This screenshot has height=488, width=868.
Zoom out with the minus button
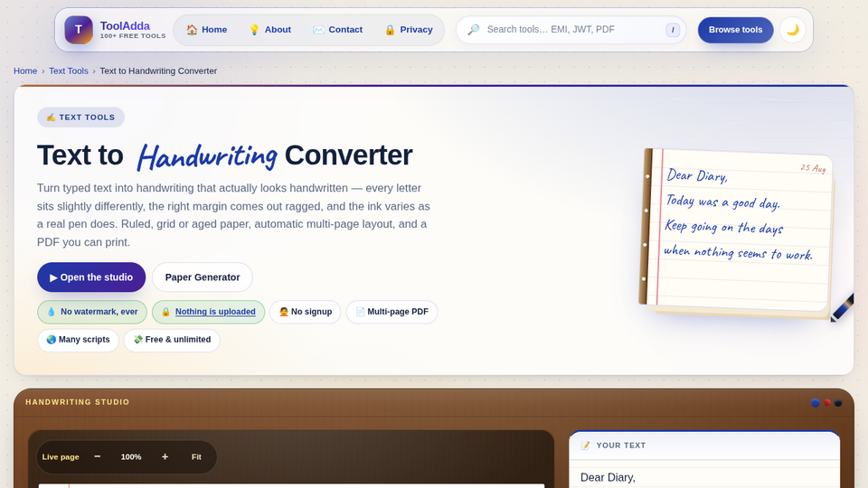point(98,456)
